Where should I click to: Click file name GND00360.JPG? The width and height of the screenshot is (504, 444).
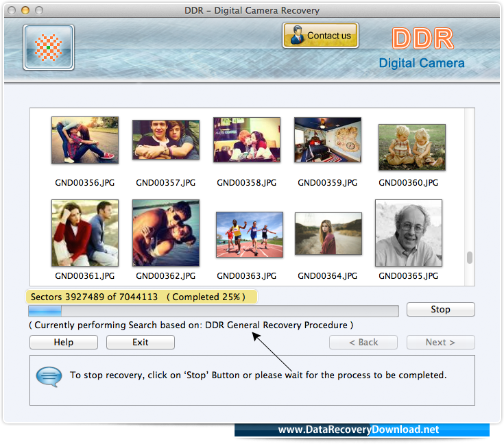click(x=409, y=183)
